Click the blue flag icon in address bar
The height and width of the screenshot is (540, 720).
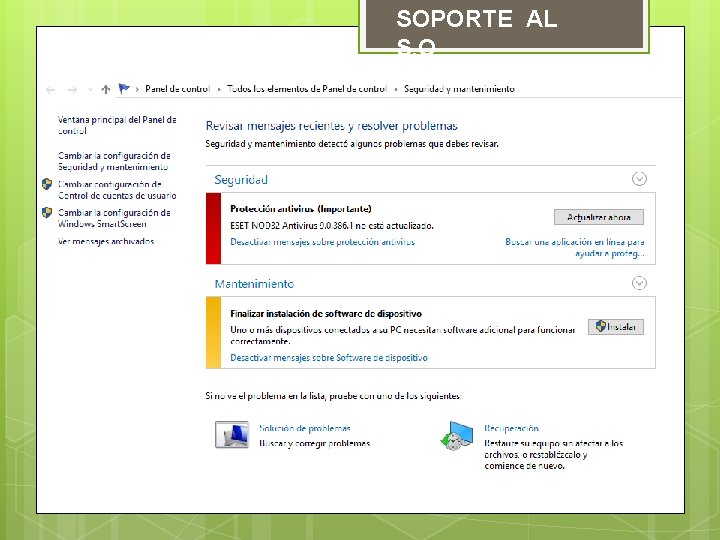click(124, 89)
